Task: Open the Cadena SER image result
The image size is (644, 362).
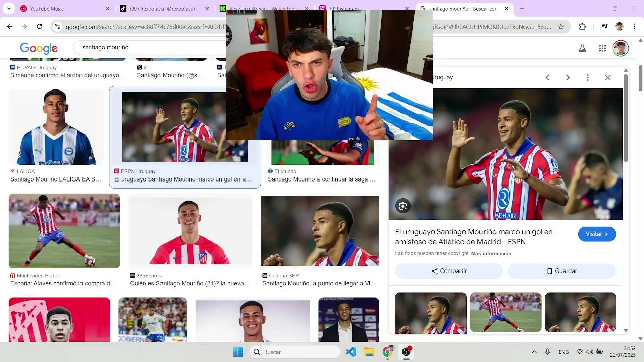Action: [x=320, y=231]
